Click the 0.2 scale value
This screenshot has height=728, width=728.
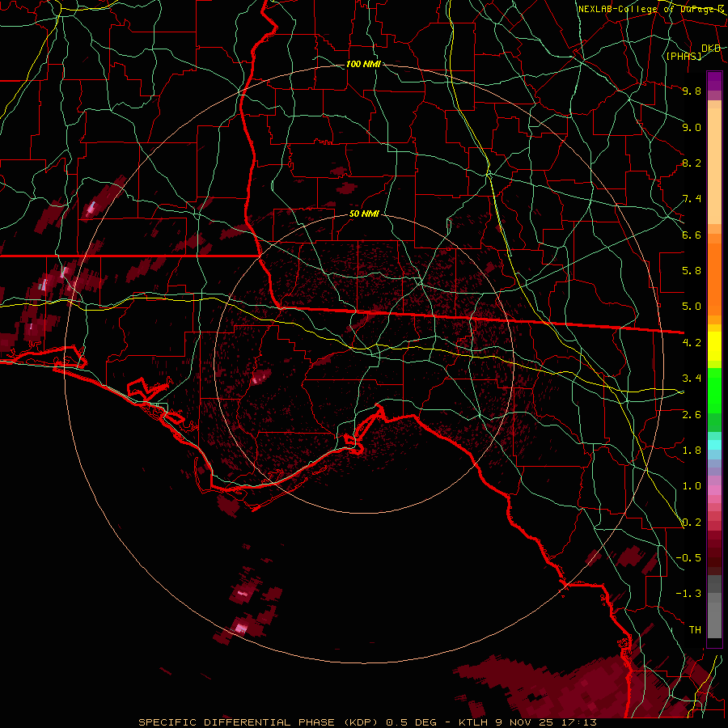click(x=692, y=523)
